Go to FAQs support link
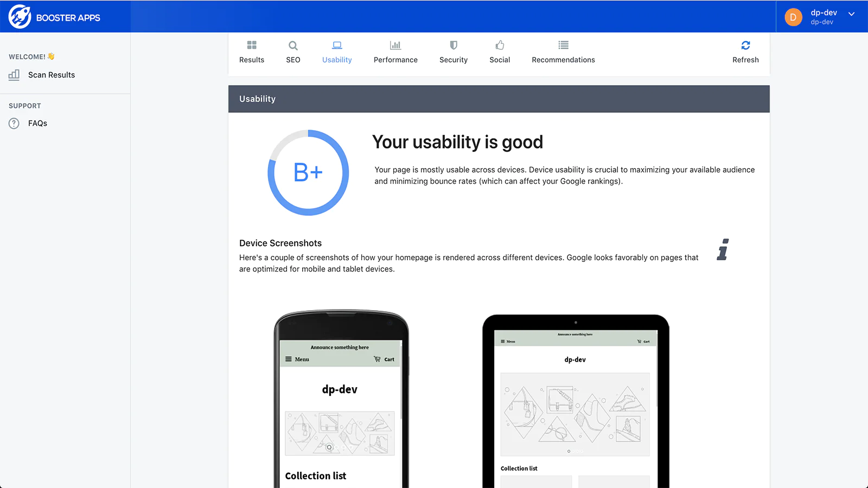The height and width of the screenshot is (488, 868). [x=37, y=124]
